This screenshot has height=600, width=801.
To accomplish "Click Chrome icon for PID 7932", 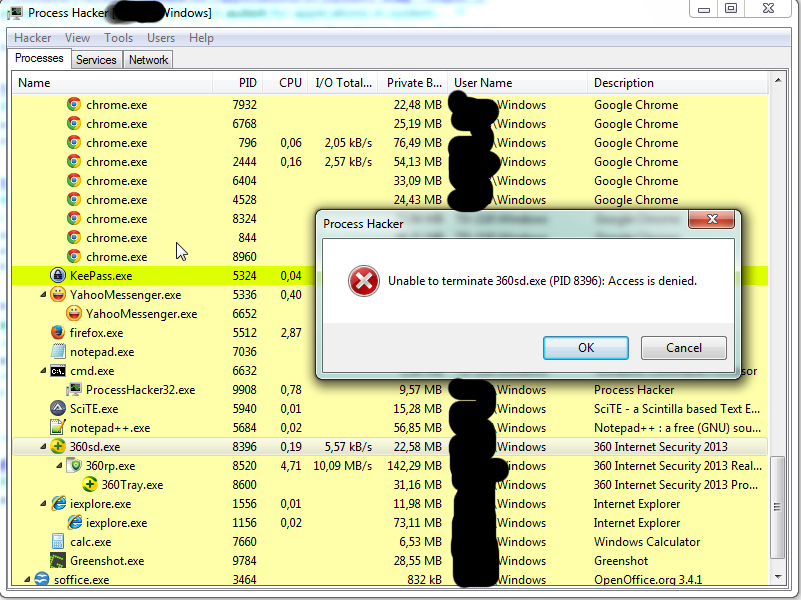I will (74, 104).
